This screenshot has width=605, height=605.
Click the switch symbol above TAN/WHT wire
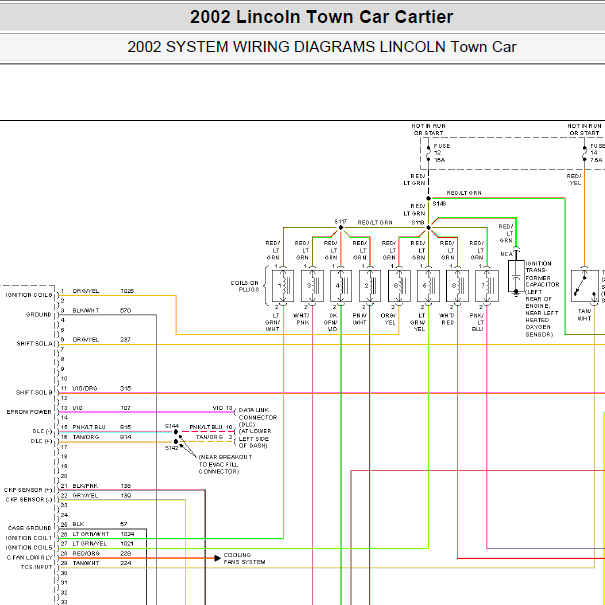[585, 286]
